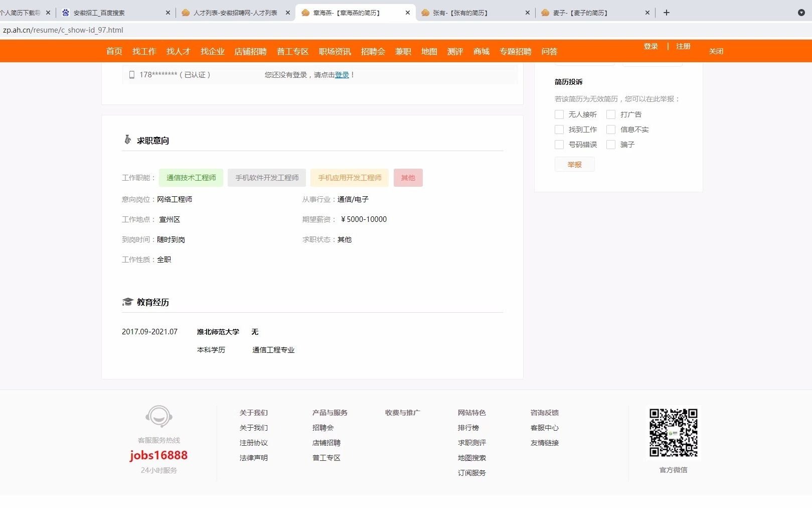Check the 打广告 complaint checkbox
This screenshot has height=508, width=812.
(611, 114)
